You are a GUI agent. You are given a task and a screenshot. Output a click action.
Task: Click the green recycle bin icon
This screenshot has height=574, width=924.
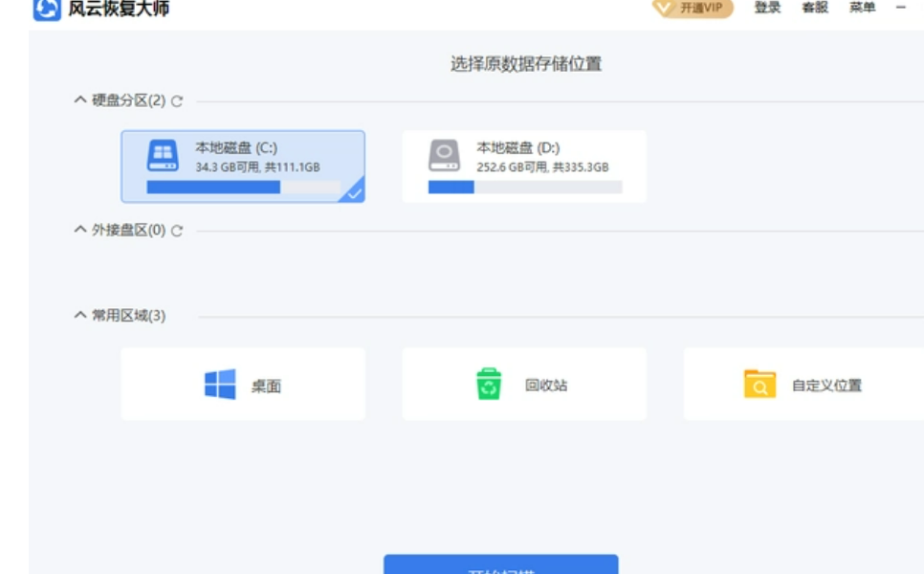coord(489,384)
